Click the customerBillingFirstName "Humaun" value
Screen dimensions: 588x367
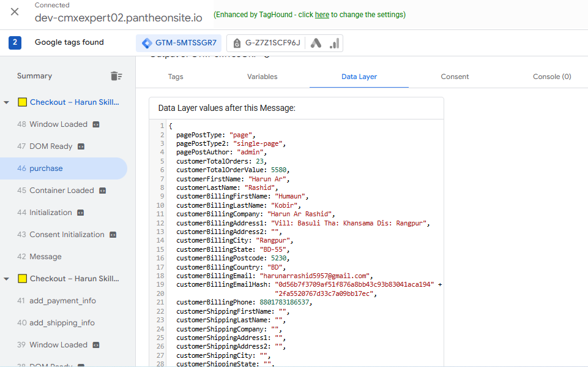coord(290,197)
